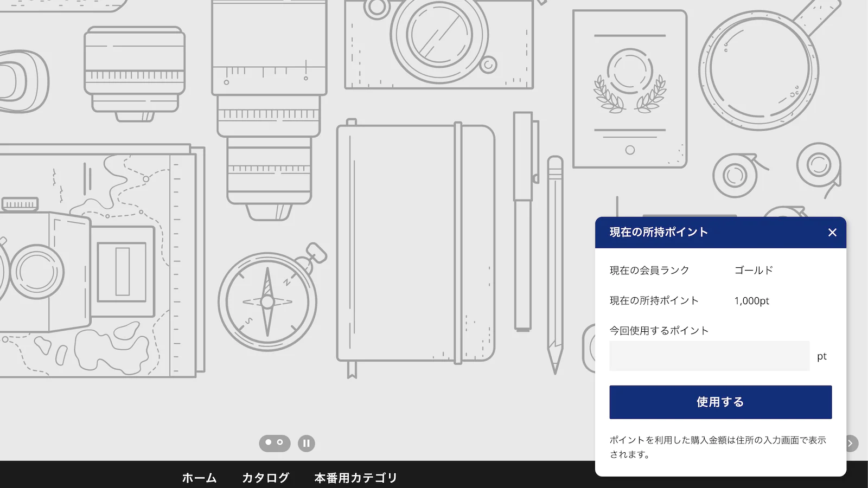Click the passport illustration with laurel emblem
This screenshot has height=488, width=868.
pos(630,89)
